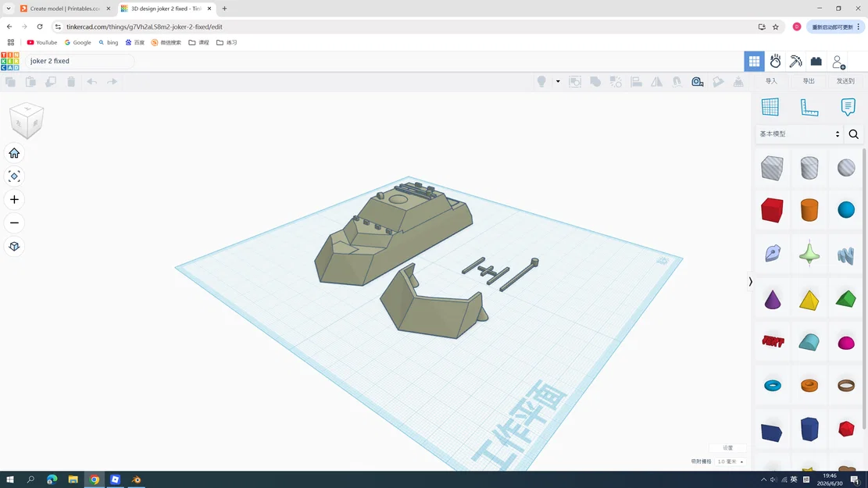The height and width of the screenshot is (488, 868).
Task: Open a new browser tab
Action: coord(224,9)
